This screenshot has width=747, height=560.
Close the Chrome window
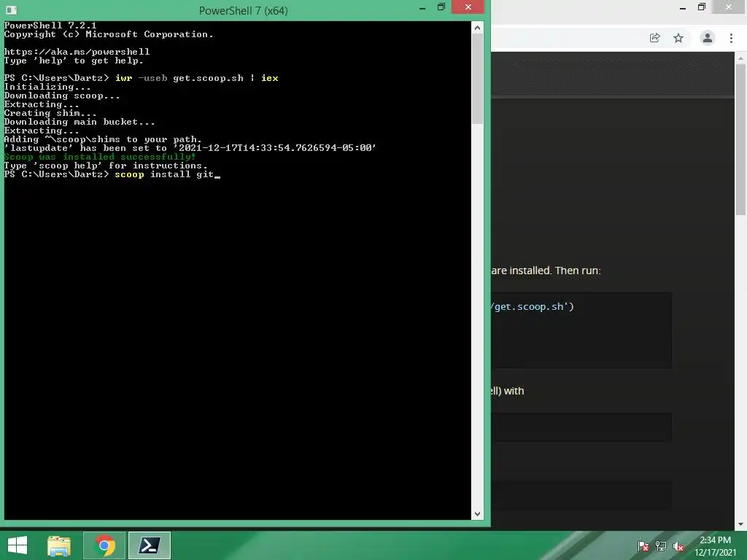click(729, 7)
